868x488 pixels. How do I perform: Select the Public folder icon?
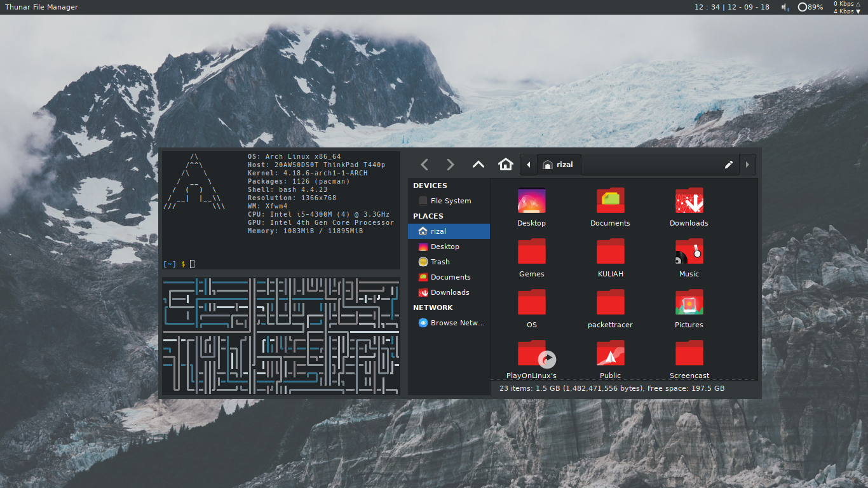click(x=610, y=353)
